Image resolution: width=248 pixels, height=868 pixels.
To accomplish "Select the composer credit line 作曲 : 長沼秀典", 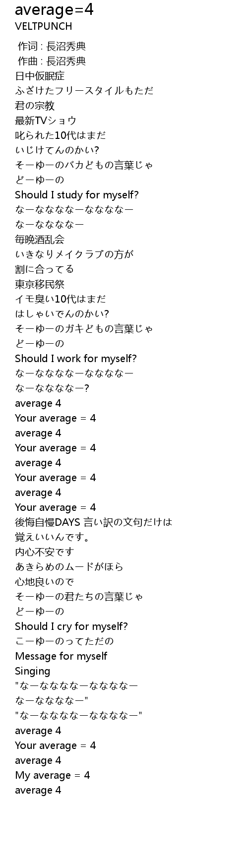I will [52, 61].
